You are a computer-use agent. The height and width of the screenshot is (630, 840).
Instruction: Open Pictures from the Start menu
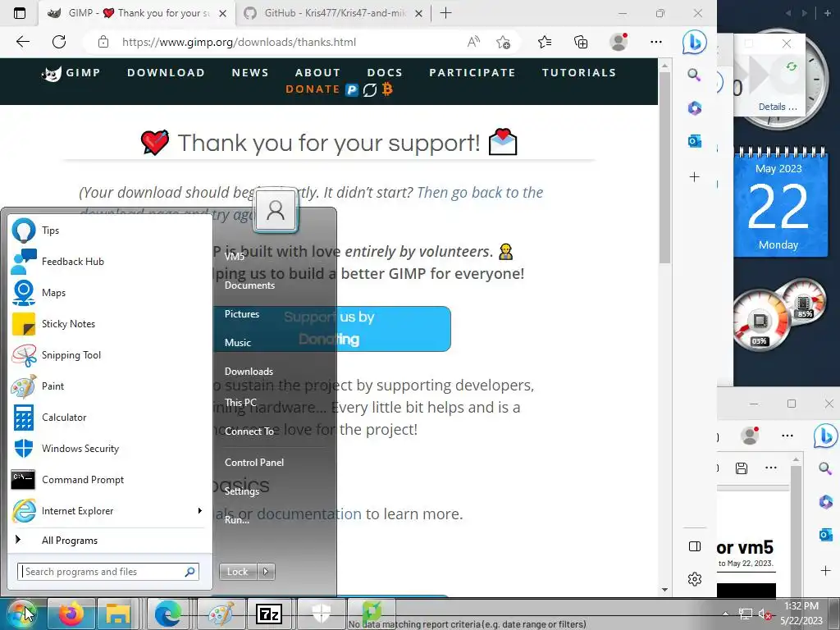click(242, 314)
